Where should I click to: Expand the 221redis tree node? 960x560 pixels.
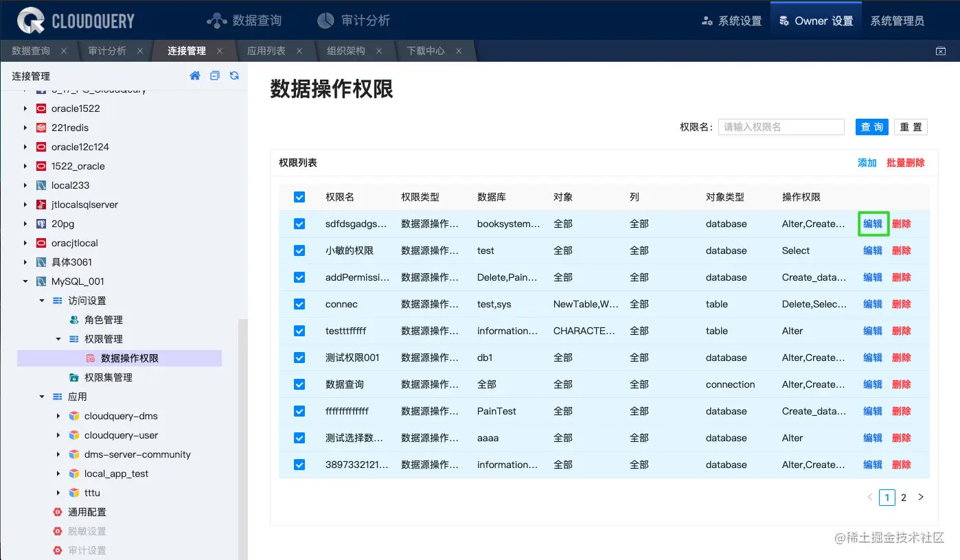25,128
